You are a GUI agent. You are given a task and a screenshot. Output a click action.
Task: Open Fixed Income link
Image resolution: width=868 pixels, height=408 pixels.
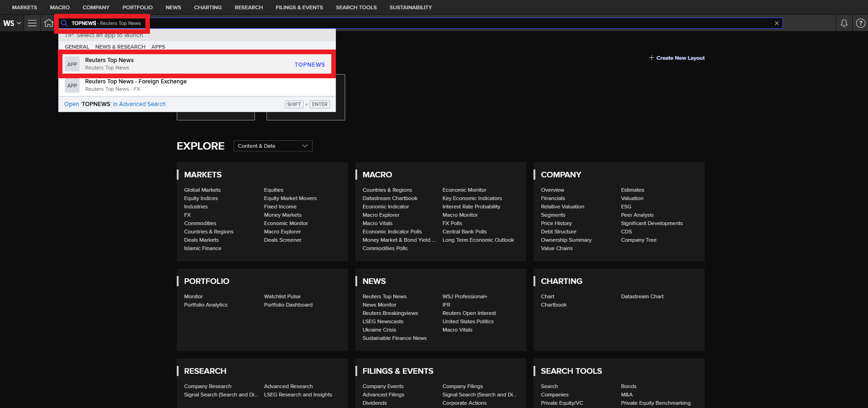280,207
